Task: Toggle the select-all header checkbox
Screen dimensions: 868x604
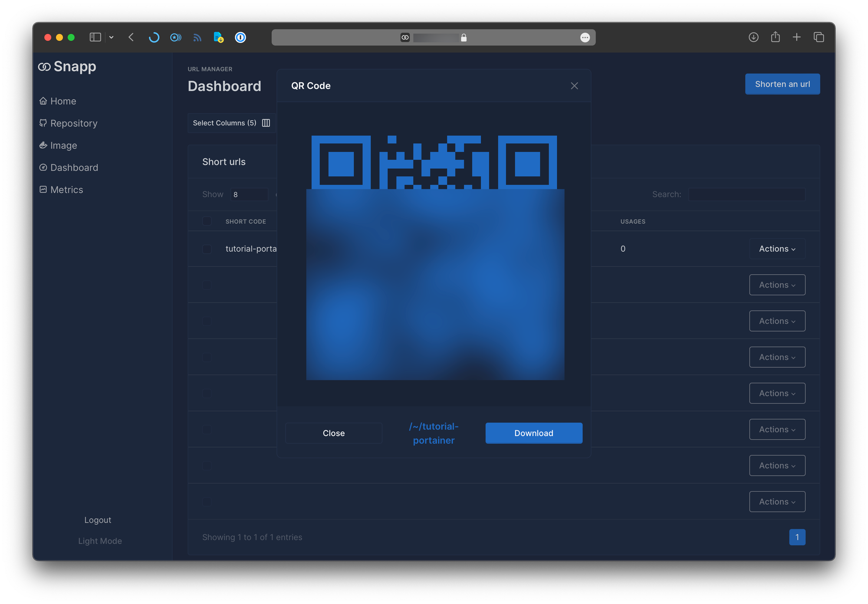Action: (x=207, y=221)
